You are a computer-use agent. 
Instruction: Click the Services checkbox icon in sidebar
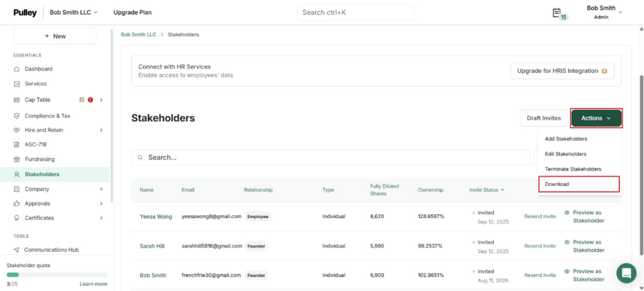pyautogui.click(x=16, y=84)
